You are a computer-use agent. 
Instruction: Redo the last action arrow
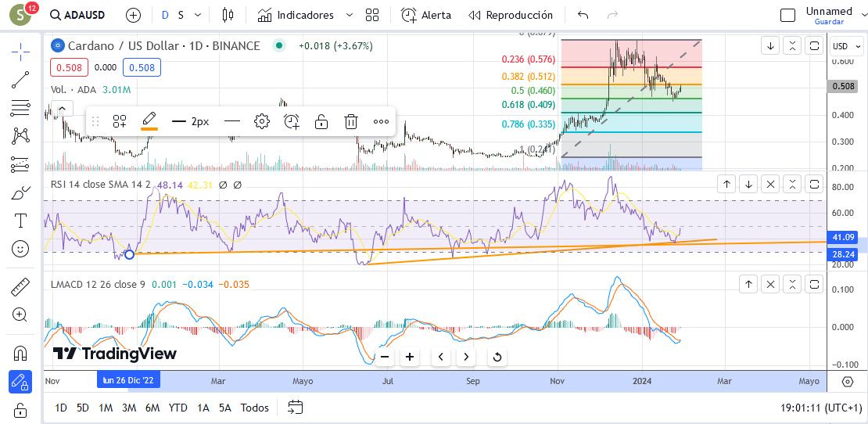(x=612, y=16)
